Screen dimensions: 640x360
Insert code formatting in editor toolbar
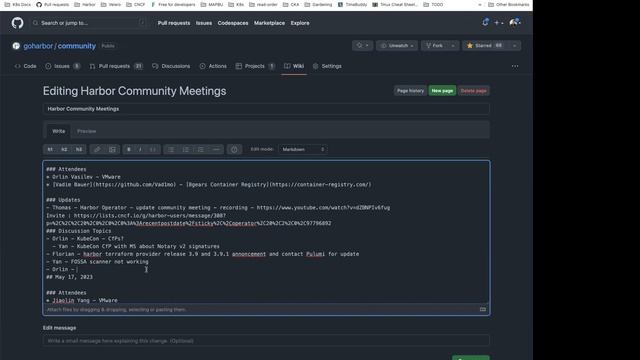[x=153, y=149]
